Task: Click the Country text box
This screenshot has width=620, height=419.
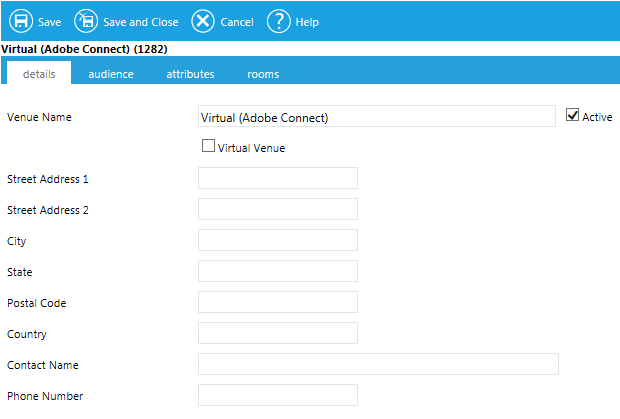Action: click(x=277, y=333)
